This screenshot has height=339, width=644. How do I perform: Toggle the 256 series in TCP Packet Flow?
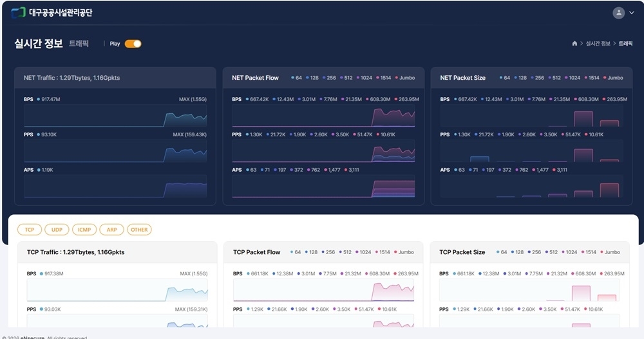point(325,252)
